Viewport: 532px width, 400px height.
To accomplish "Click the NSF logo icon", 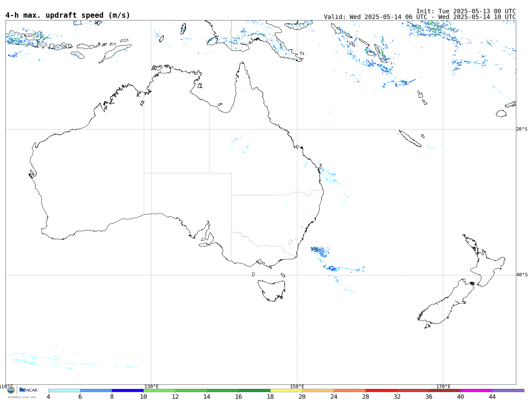I will click(x=11, y=390).
